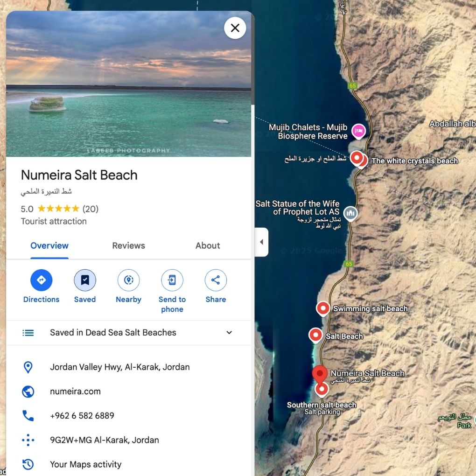This screenshot has height=476, width=476.
Task: Open the numeira.com website link
Action: tap(75, 392)
